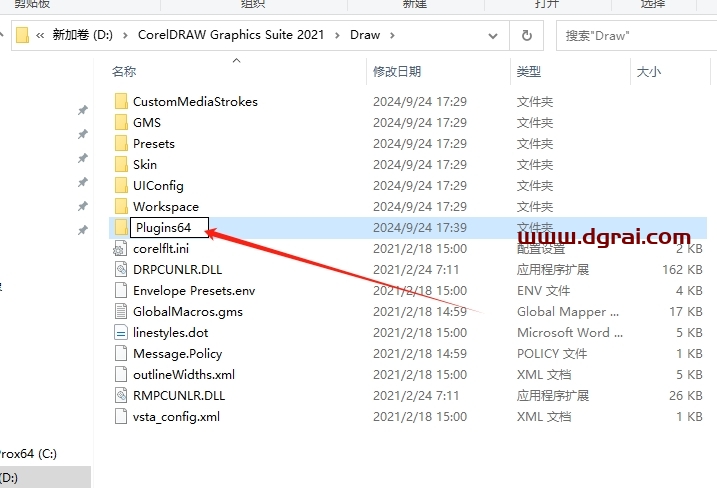The image size is (717, 488).
Task: Sort by the 修改日期 column header
Action: (x=397, y=72)
